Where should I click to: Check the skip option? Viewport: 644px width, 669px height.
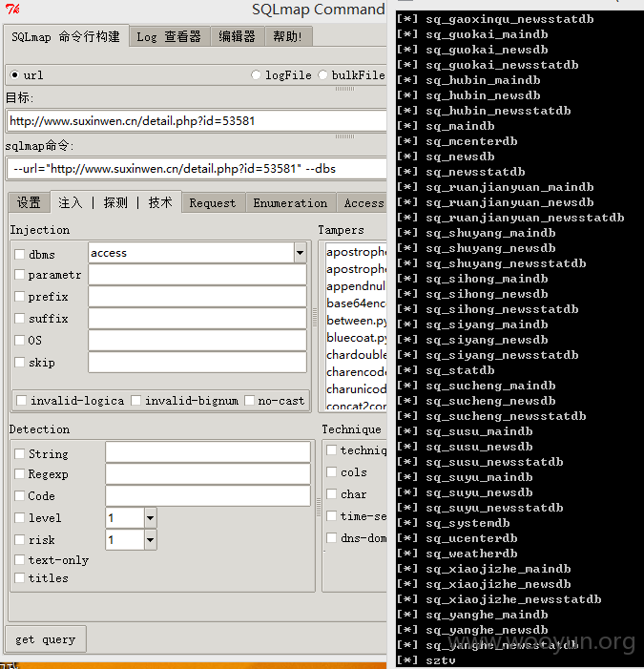coord(20,363)
